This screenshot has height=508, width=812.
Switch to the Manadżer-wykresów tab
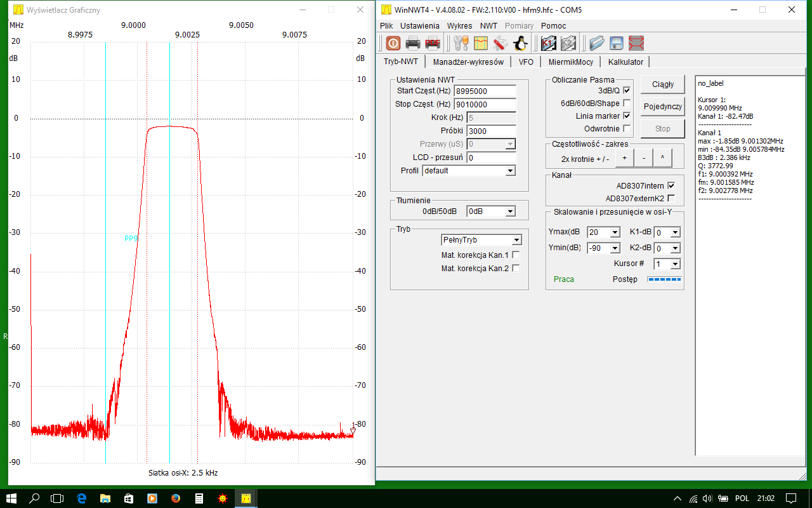(468, 62)
